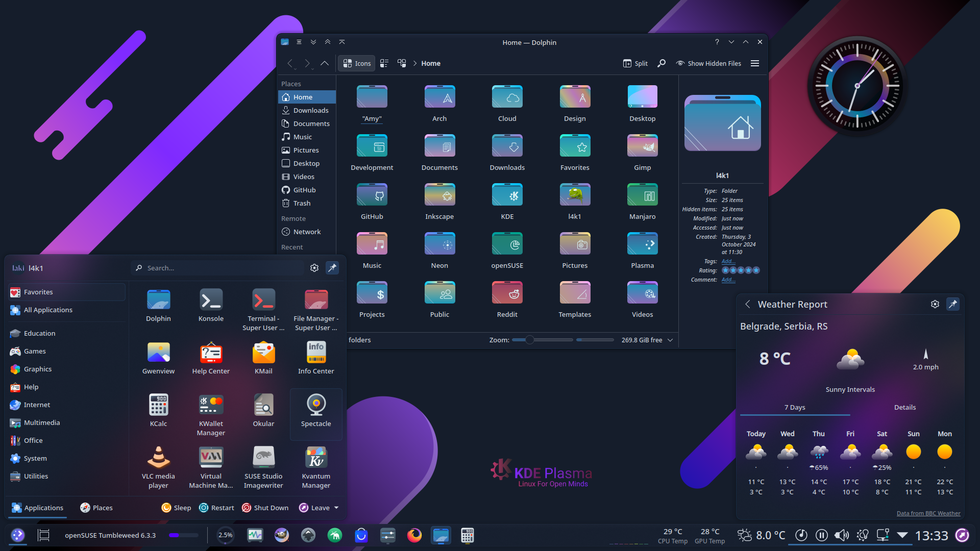
Task: Switch Dolphin to Icons view mode
Action: click(357, 63)
